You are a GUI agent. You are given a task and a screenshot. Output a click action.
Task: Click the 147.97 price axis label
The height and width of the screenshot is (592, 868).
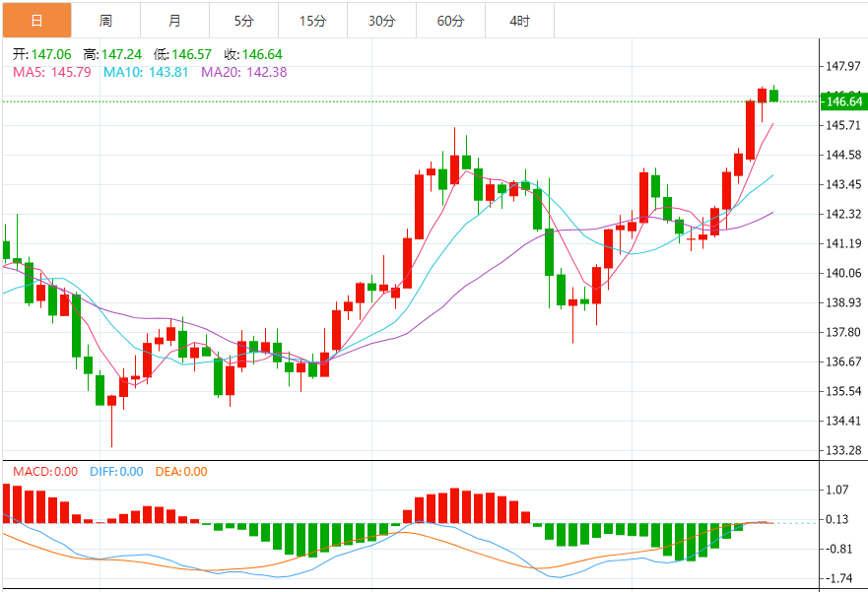coord(843,66)
